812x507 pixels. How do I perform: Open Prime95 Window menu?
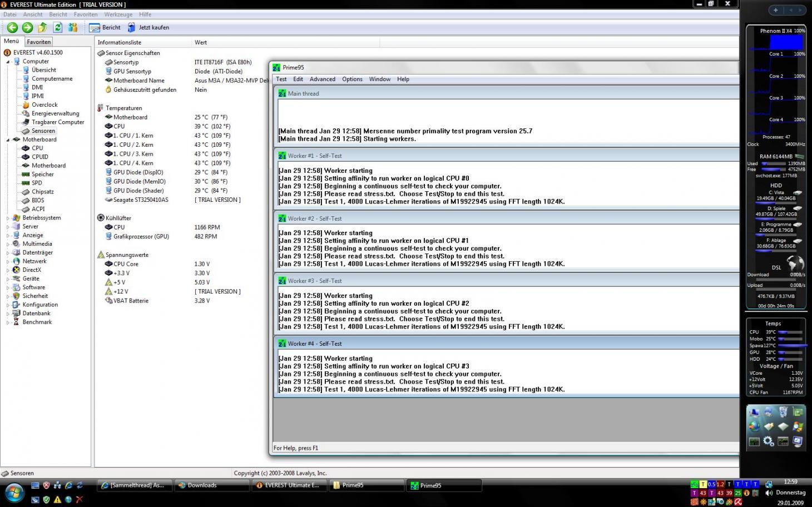click(380, 79)
